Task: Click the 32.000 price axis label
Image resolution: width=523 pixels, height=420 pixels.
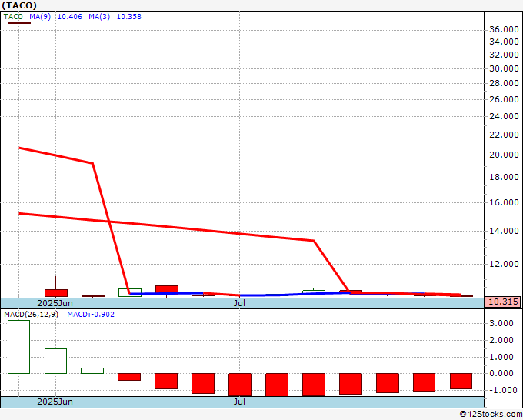Action: (x=504, y=55)
